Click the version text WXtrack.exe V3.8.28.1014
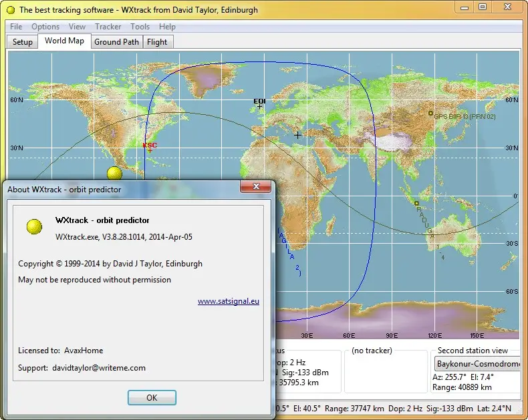 pos(124,237)
